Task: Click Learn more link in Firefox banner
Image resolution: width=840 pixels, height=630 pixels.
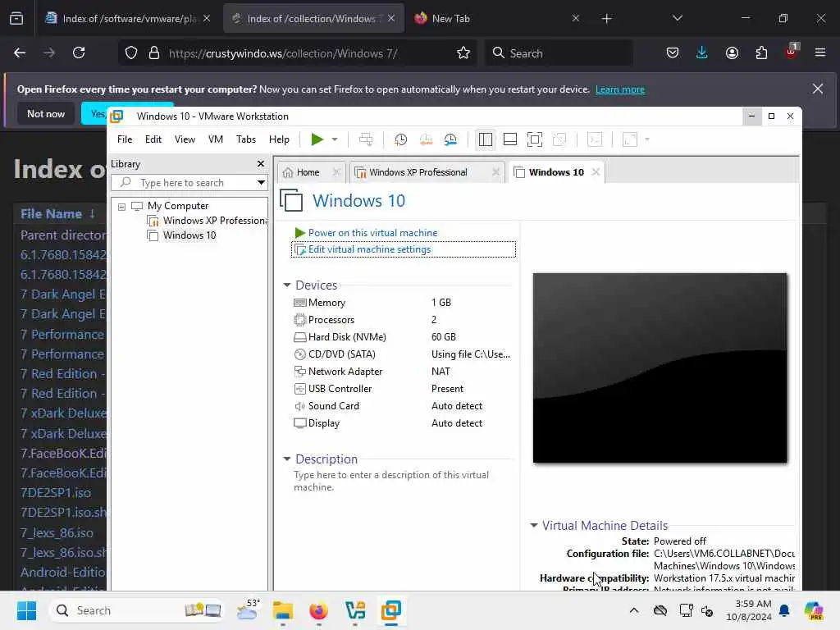Action: [620, 89]
